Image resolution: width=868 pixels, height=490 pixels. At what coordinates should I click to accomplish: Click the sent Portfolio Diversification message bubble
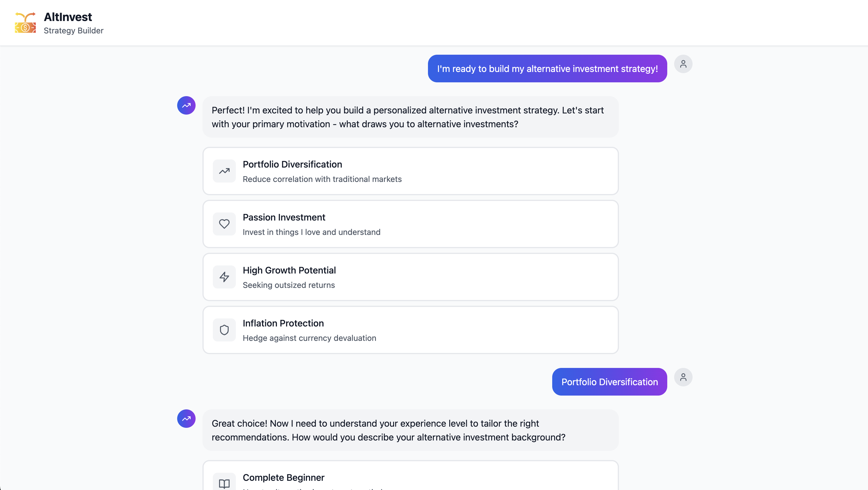click(609, 382)
